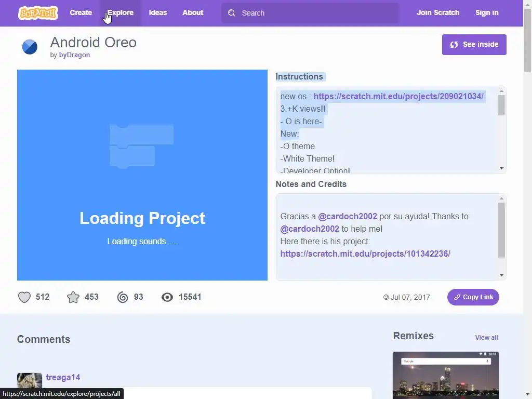Click the Instructions box scrollbar thumb

[x=501, y=105]
